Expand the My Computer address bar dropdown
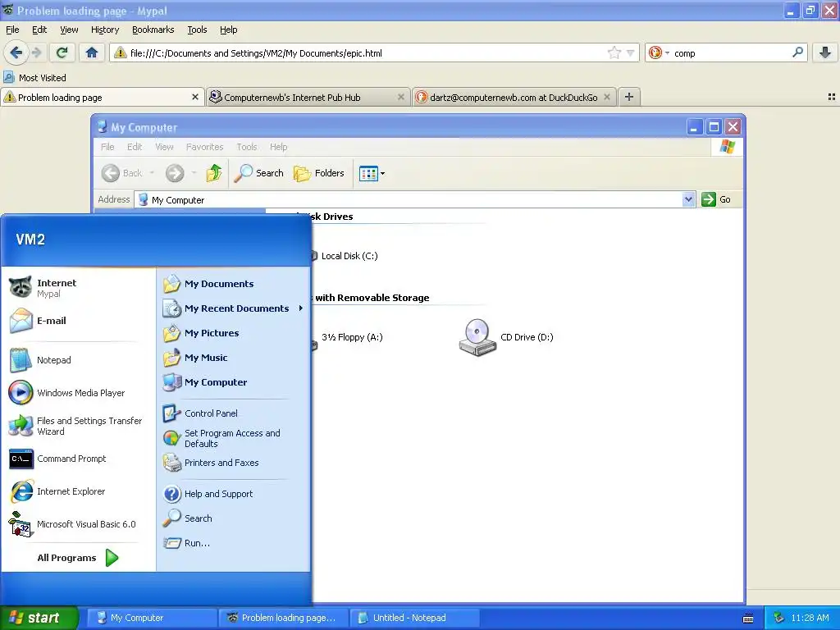 [689, 199]
